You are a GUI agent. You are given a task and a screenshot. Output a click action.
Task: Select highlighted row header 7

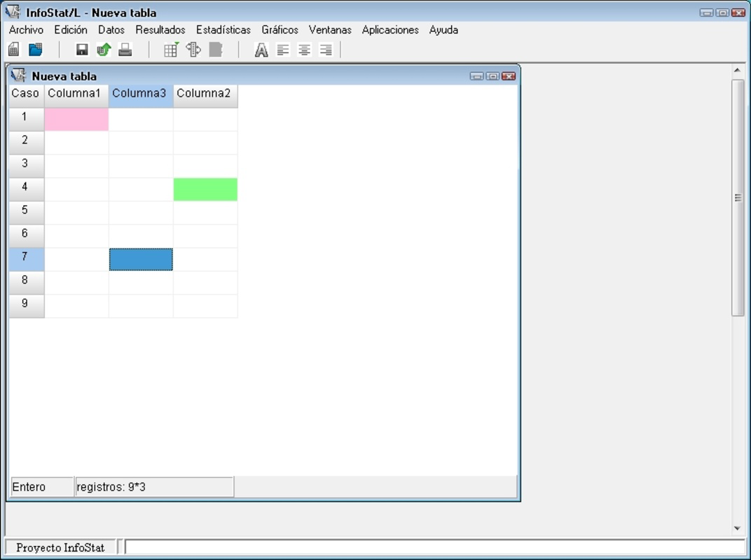(27, 260)
